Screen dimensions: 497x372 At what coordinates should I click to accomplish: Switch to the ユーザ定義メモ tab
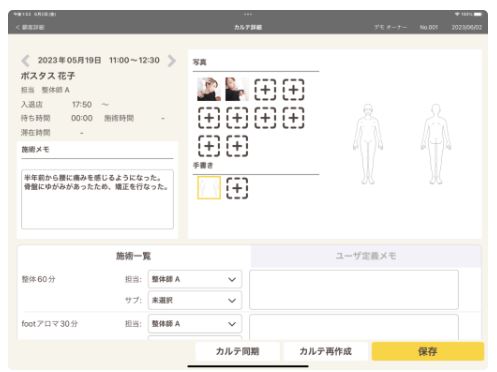point(366,256)
